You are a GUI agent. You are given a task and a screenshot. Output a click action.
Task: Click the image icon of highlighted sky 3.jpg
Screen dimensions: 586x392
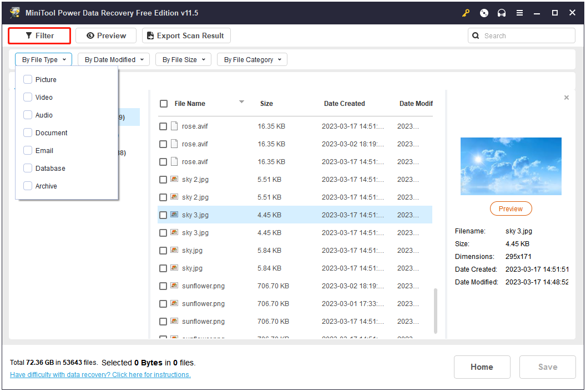[174, 215]
